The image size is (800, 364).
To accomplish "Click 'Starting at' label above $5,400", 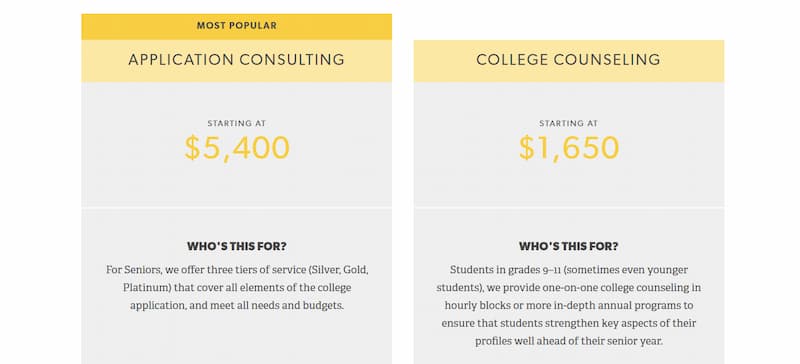I will (237, 124).
